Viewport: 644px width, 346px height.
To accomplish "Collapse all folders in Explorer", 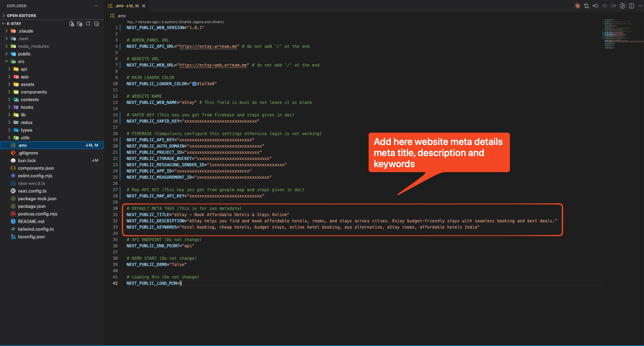I will click(97, 24).
